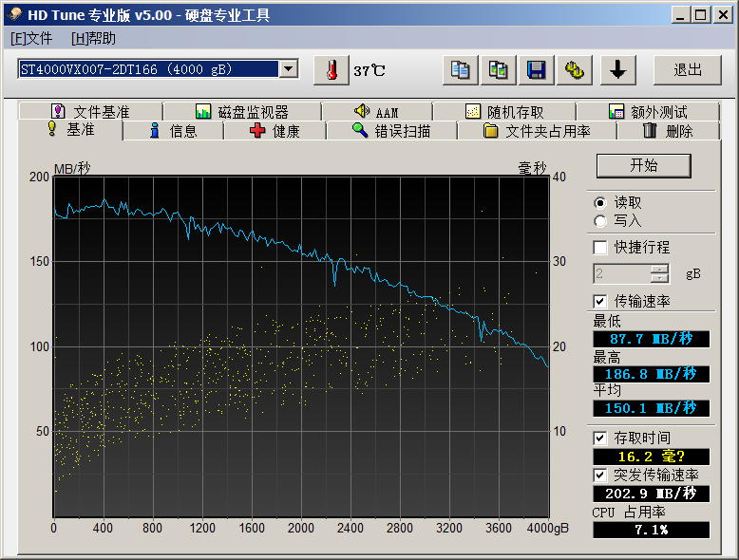Click the short stroke gB input field
This screenshot has width=739, height=560.
coord(622,273)
